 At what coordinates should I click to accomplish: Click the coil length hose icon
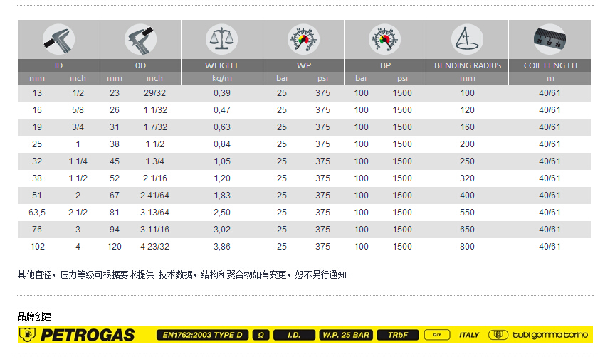(x=549, y=39)
